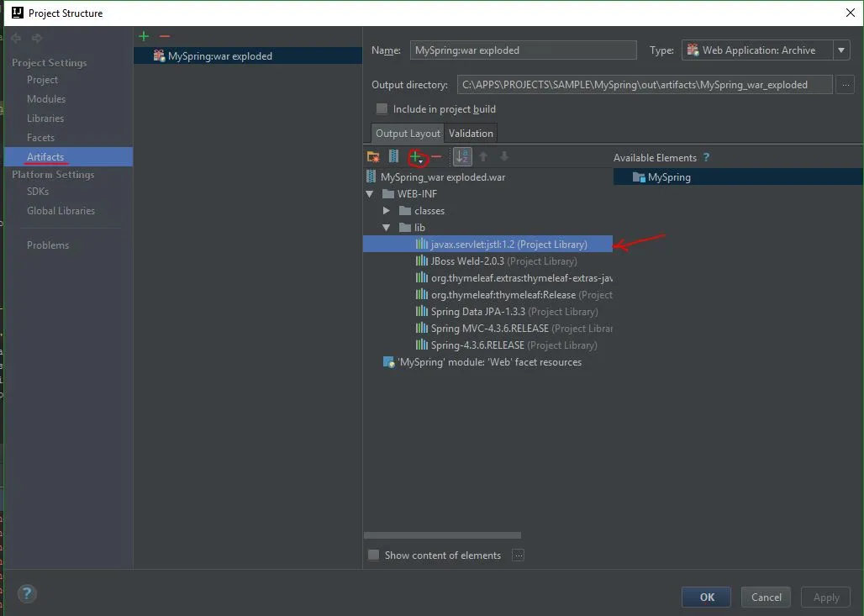Check Show content of elements
The width and height of the screenshot is (864, 616).
click(374, 555)
